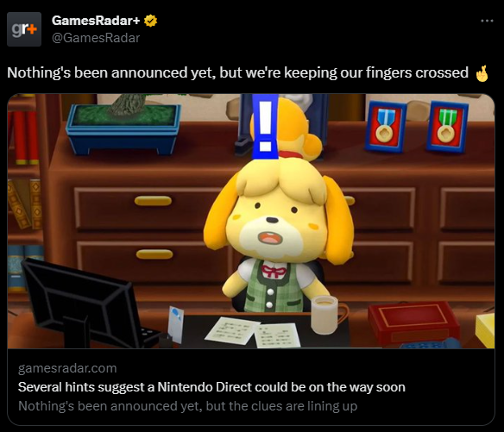Click the tweet text about fingers crossed
The width and height of the screenshot is (504, 432).
tap(237, 72)
